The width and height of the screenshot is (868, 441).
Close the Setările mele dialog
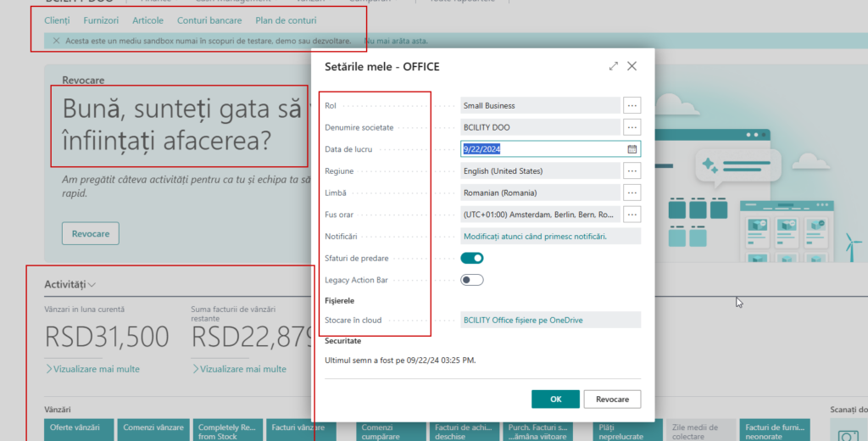pyautogui.click(x=632, y=66)
